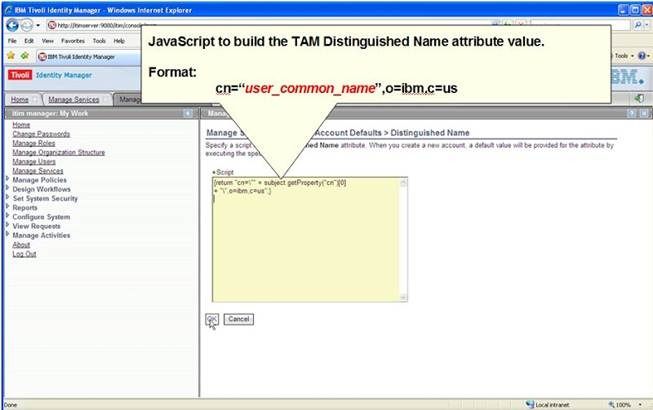
Task: Open the Manage Services sidebar link
Action: point(38,171)
